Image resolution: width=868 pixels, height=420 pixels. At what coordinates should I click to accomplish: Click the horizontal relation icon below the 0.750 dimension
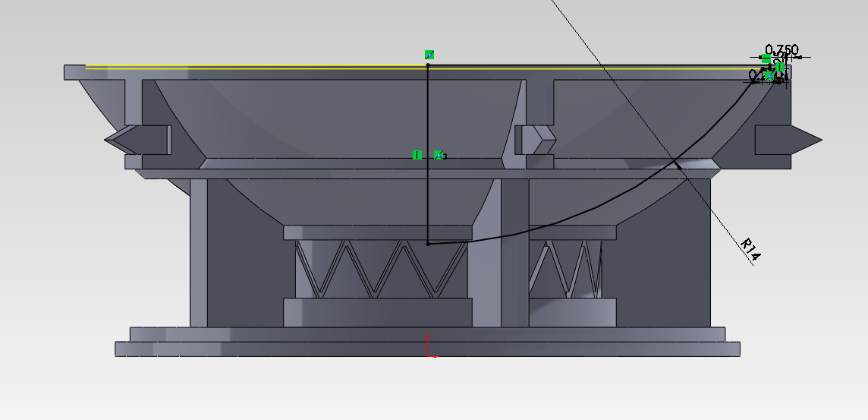(766, 58)
